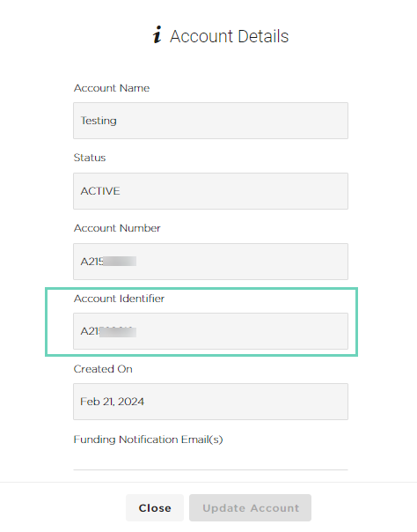Image resolution: width=417 pixels, height=532 pixels.
Task: Select the Created On field Feb 21, 2024
Action: [x=211, y=402]
